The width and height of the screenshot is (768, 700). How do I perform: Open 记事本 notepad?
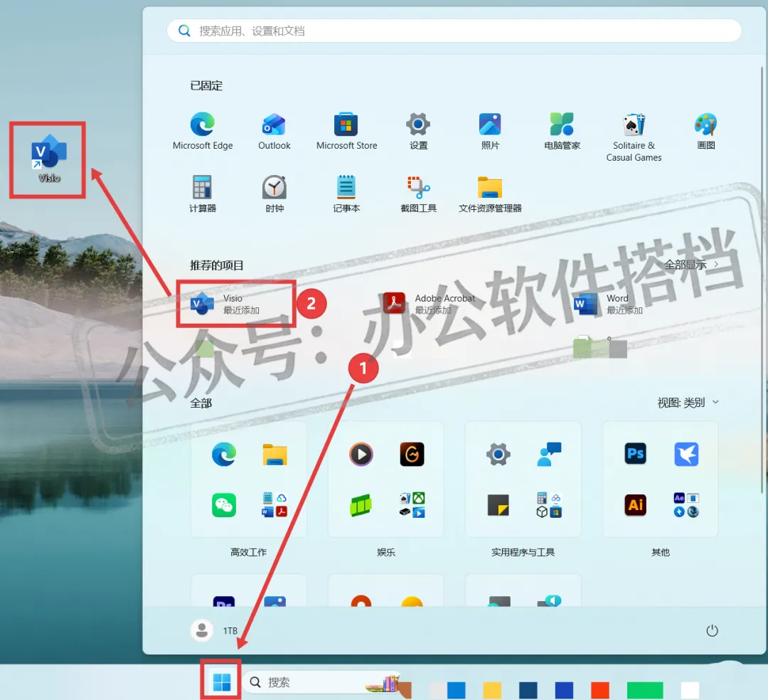pos(346,193)
